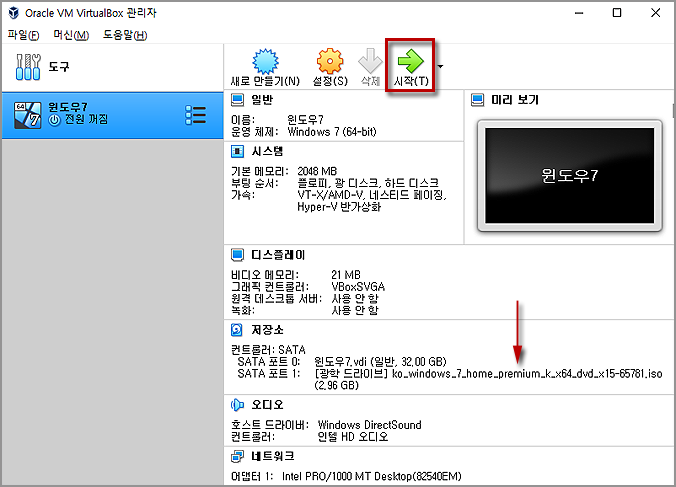Click the 미리 보기 section icon

point(477,100)
